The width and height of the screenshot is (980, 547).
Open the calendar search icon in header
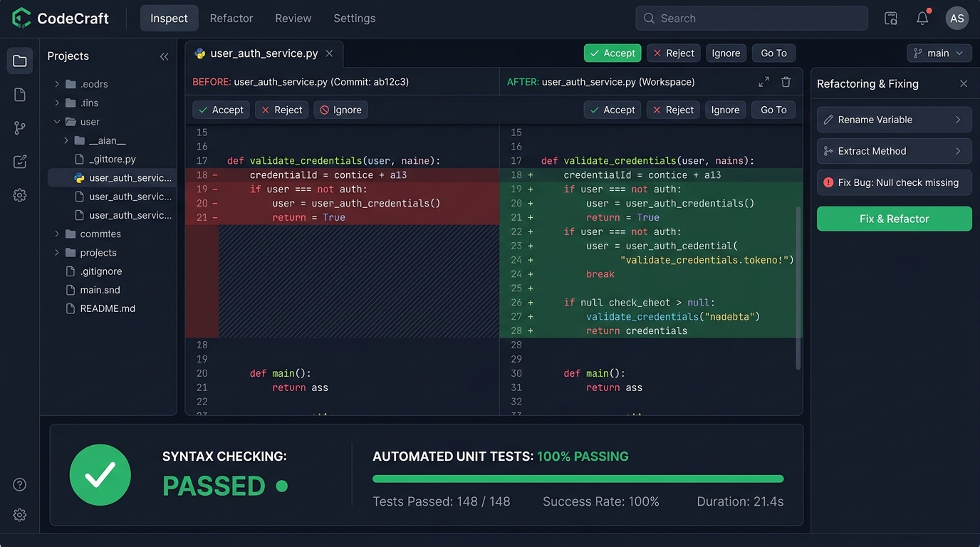pos(891,19)
